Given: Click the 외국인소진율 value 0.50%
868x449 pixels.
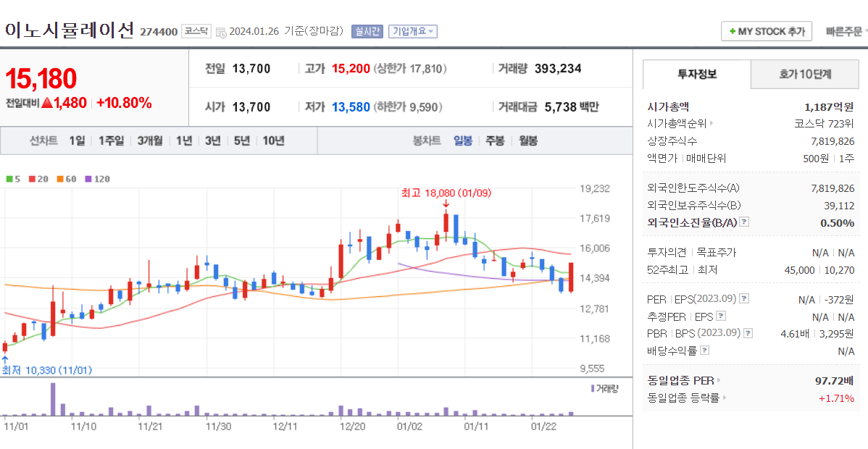Looking at the screenshot, I should [x=837, y=222].
